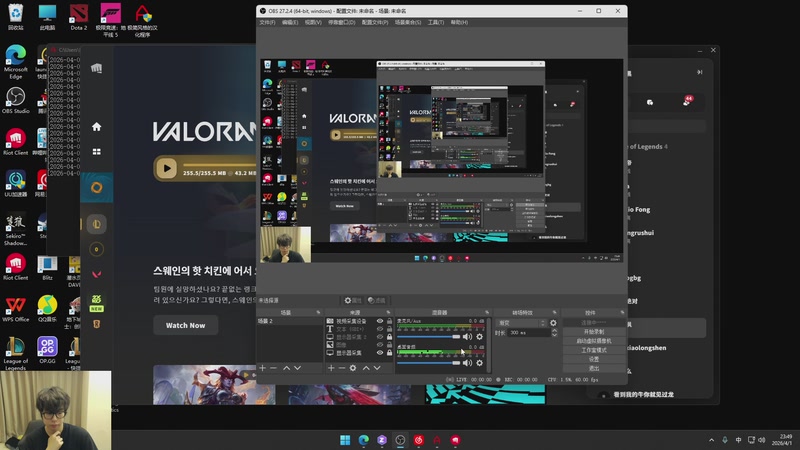Open the 视图(V) menu in OBS
The width and height of the screenshot is (800, 450).
(x=313, y=22)
